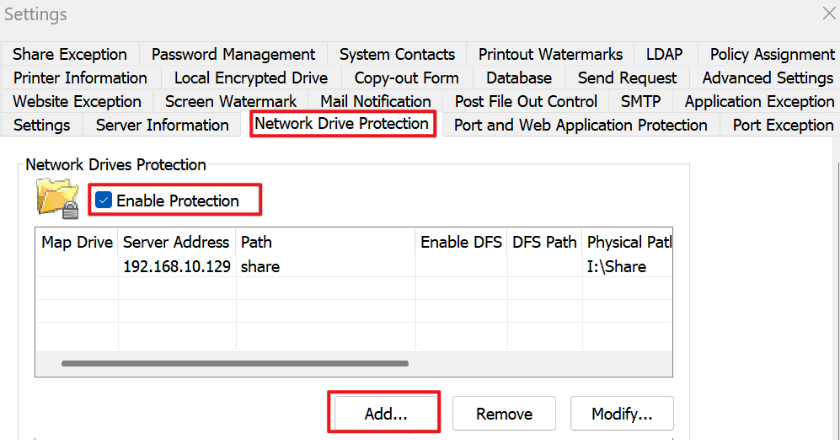Open the Screen Watermark tab
Screen dimensions: 840x440
tap(230, 101)
